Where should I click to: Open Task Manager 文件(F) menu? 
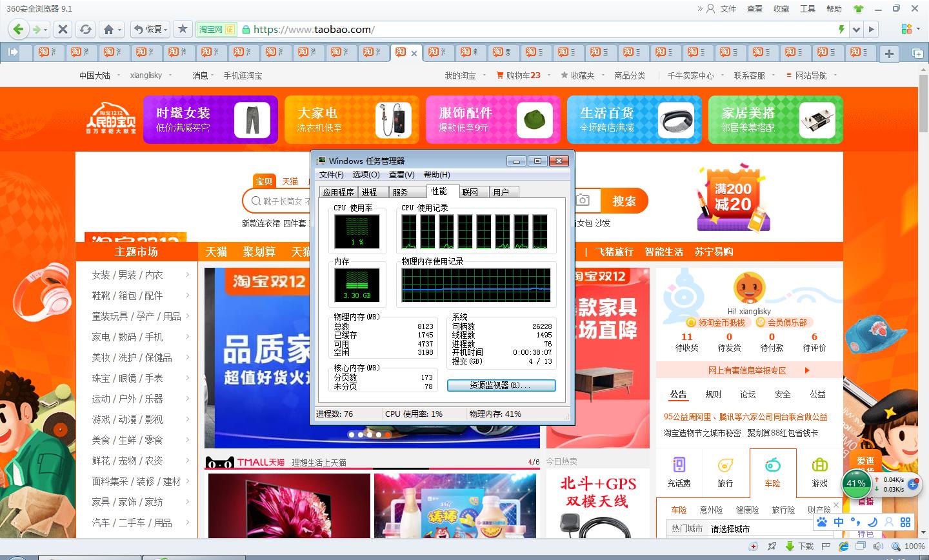(332, 175)
